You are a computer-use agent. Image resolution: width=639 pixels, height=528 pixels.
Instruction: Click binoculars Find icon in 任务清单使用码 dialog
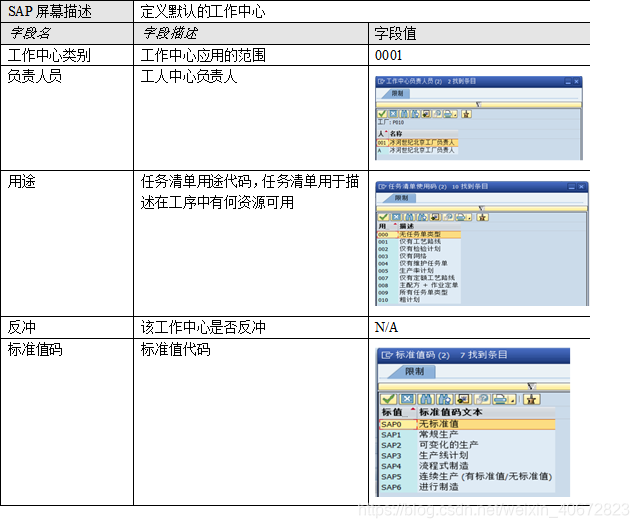(409, 217)
